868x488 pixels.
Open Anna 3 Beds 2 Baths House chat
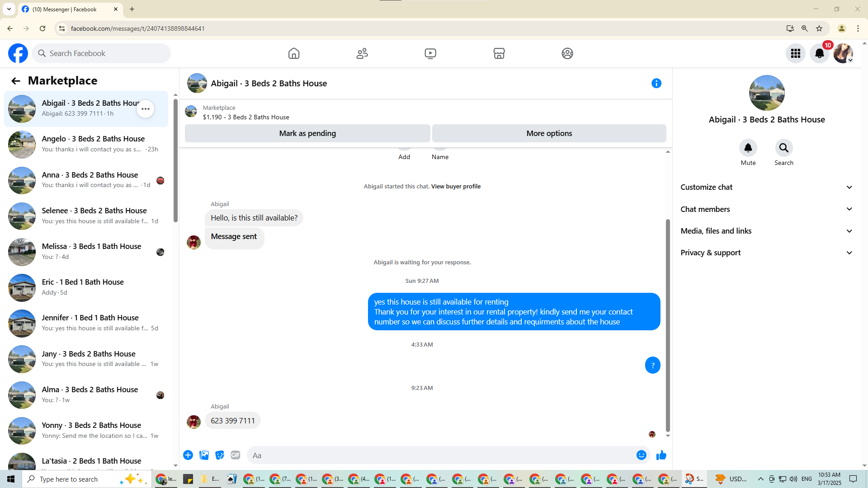(86, 180)
